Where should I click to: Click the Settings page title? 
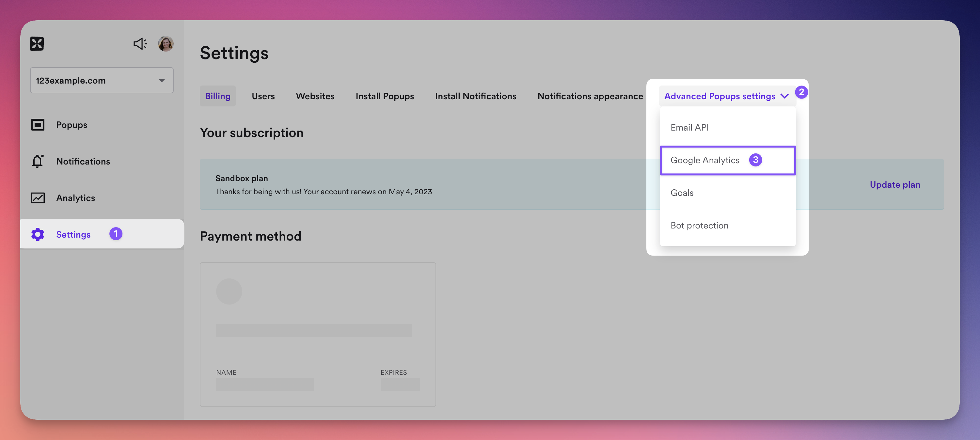(234, 53)
